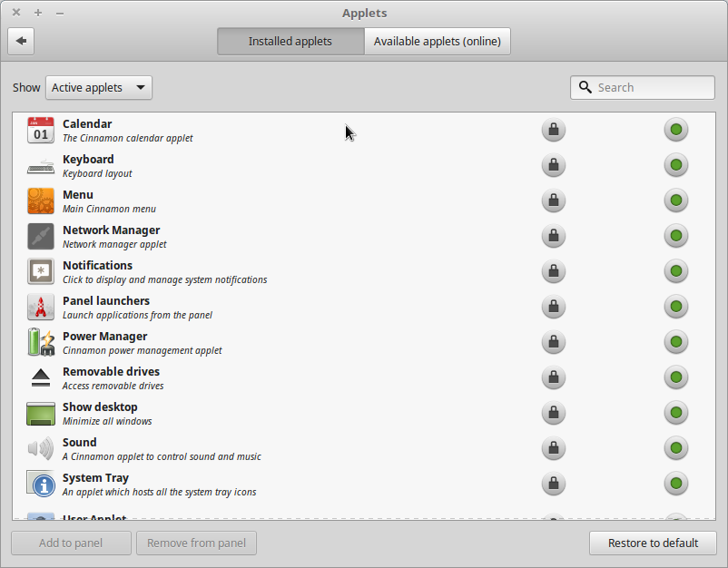Select the Calendar applet name
Screen dimensions: 728x568
87,124
